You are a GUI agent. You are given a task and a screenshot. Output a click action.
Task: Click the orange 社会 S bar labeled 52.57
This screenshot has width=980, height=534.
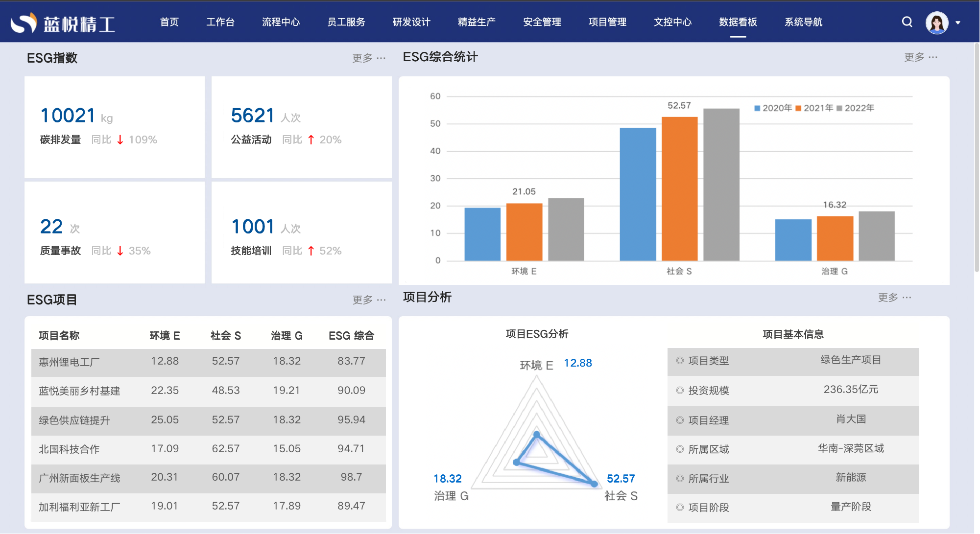(679, 189)
